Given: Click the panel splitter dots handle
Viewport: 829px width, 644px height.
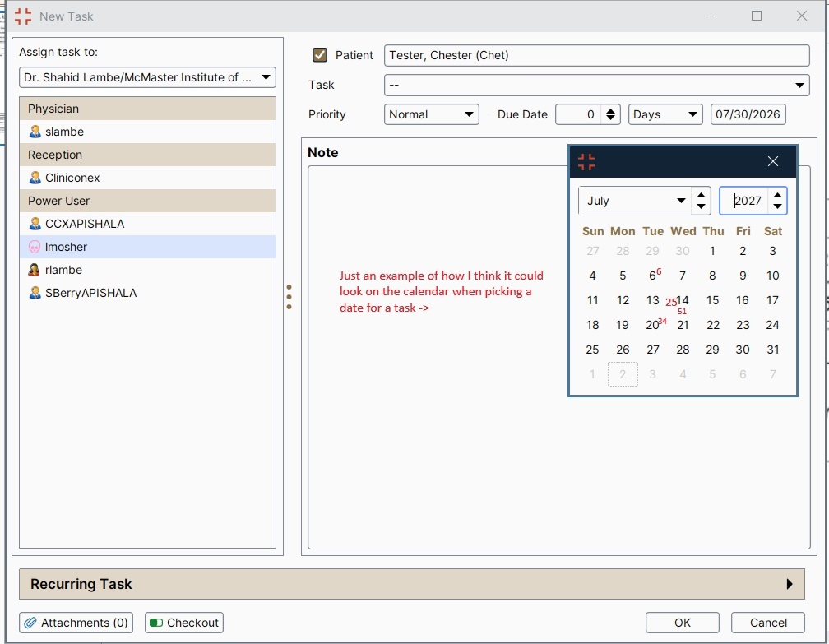Looking at the screenshot, I should click(x=289, y=297).
